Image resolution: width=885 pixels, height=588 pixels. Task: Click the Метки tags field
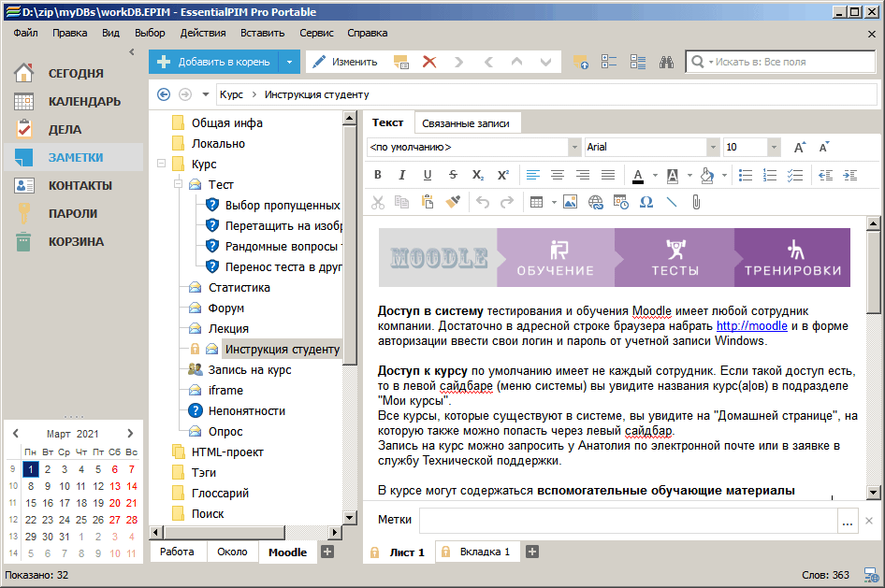click(628, 521)
